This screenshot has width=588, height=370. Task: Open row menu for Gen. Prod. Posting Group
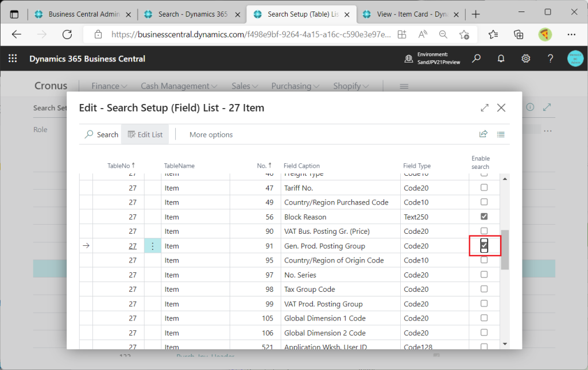(153, 246)
